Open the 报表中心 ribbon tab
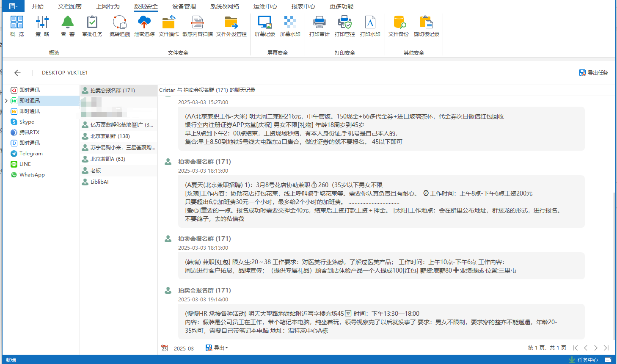 click(303, 6)
